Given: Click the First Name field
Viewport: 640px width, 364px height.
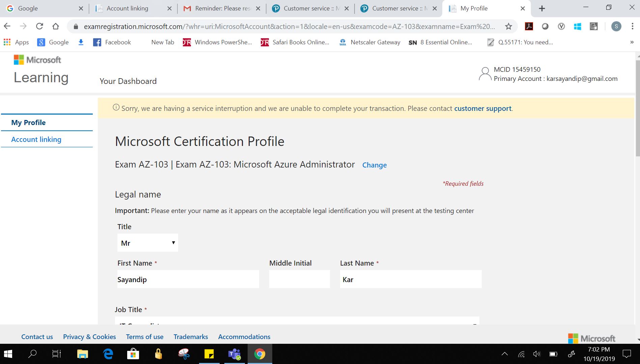Looking at the screenshot, I should click(188, 279).
